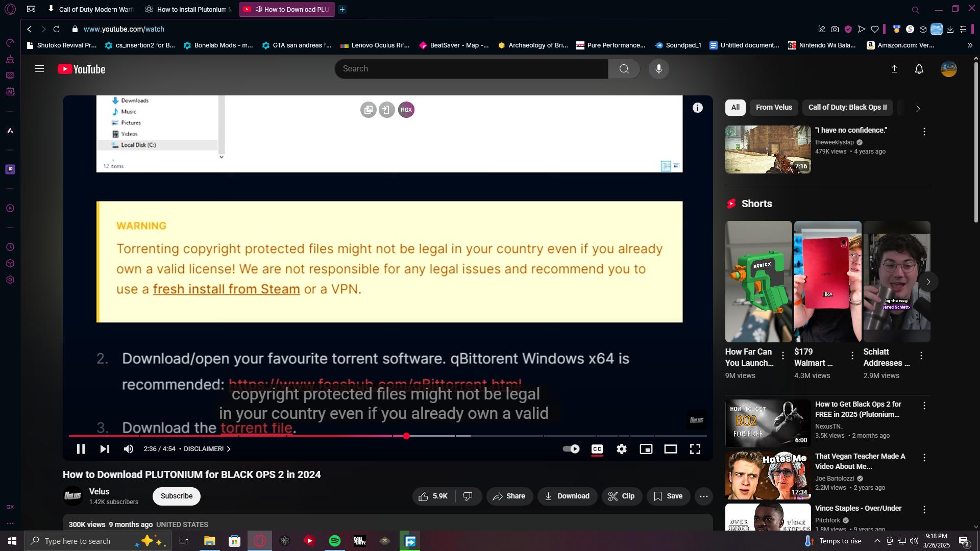The width and height of the screenshot is (980, 551).
Task: Toggle closed captions
Action: coord(597,449)
